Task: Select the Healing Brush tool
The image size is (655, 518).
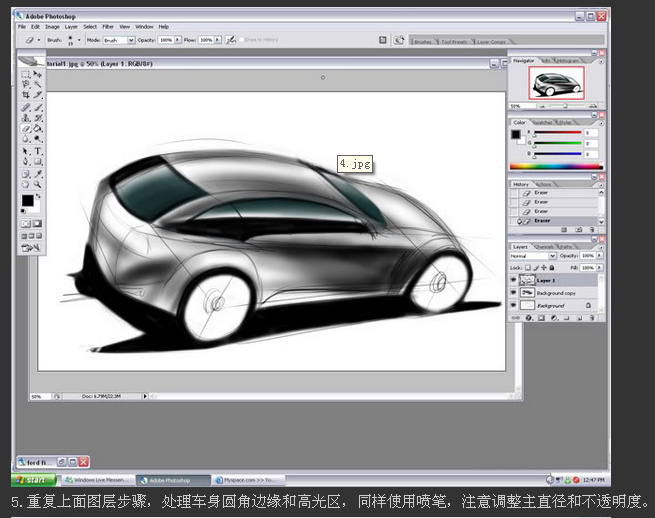Action: [26, 108]
